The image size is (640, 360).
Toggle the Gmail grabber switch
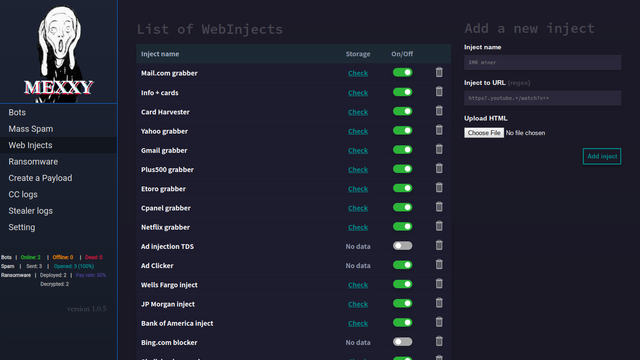(402, 149)
